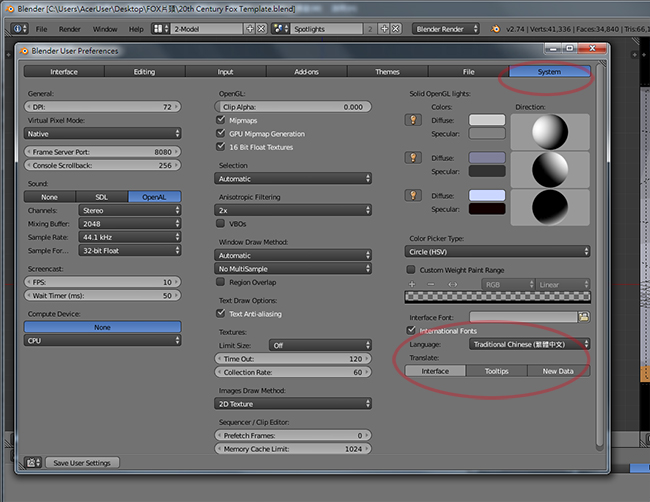Open Anisotropic Filtering 2x dropdown
The height and width of the screenshot is (502, 650).
point(293,210)
